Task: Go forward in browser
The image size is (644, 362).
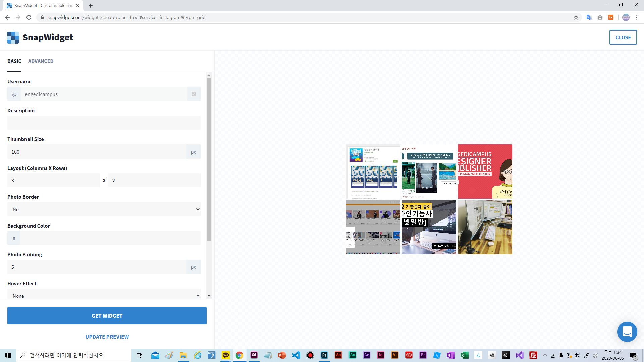Action: click(18, 17)
